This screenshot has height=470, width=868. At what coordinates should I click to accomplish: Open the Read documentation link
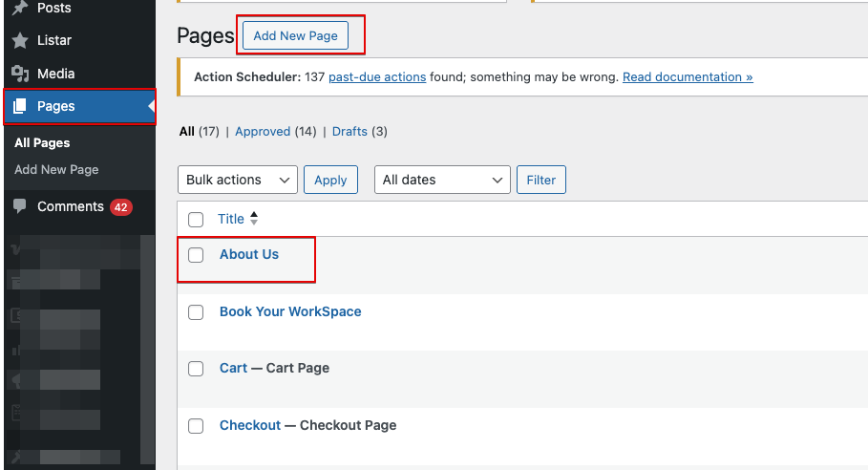[688, 77]
